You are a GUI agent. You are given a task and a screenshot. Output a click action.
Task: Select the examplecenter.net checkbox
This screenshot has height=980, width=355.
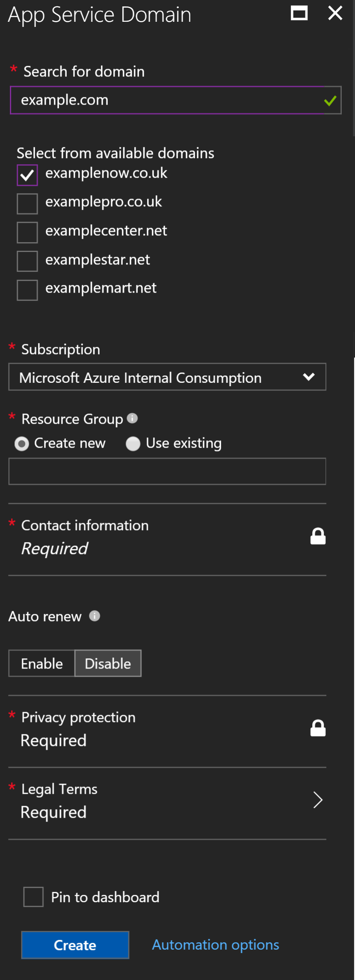tap(27, 232)
